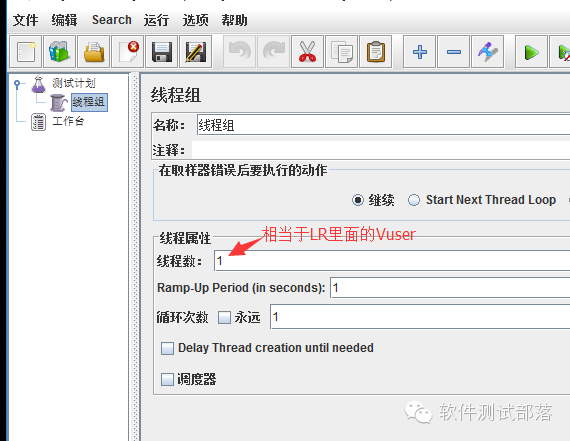
Task: Click the 注释 comment field
Action: (381, 150)
